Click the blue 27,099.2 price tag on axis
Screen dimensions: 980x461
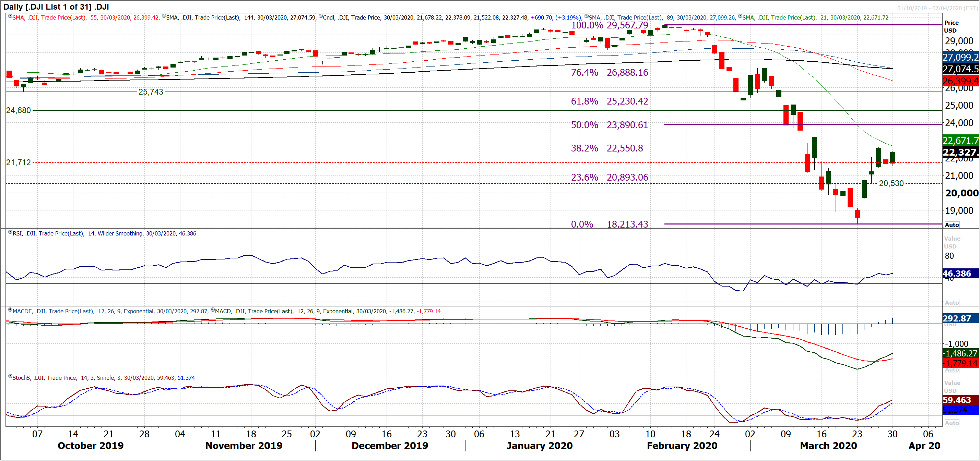coord(960,57)
